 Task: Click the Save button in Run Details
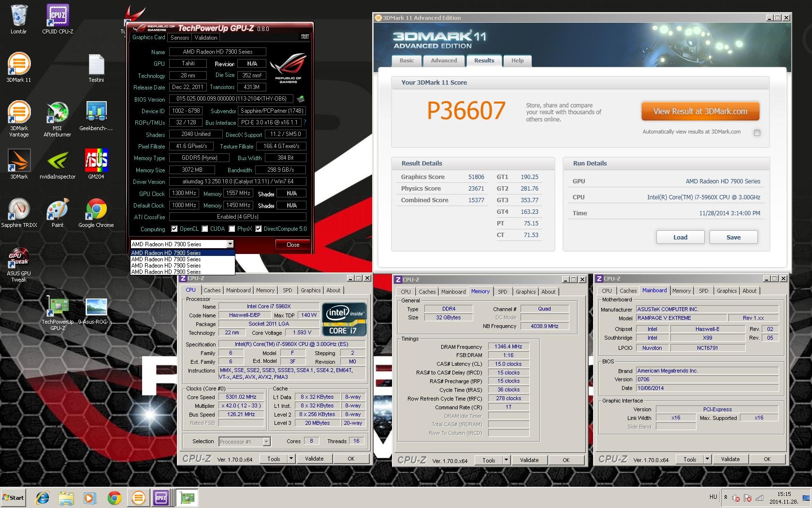(733, 237)
